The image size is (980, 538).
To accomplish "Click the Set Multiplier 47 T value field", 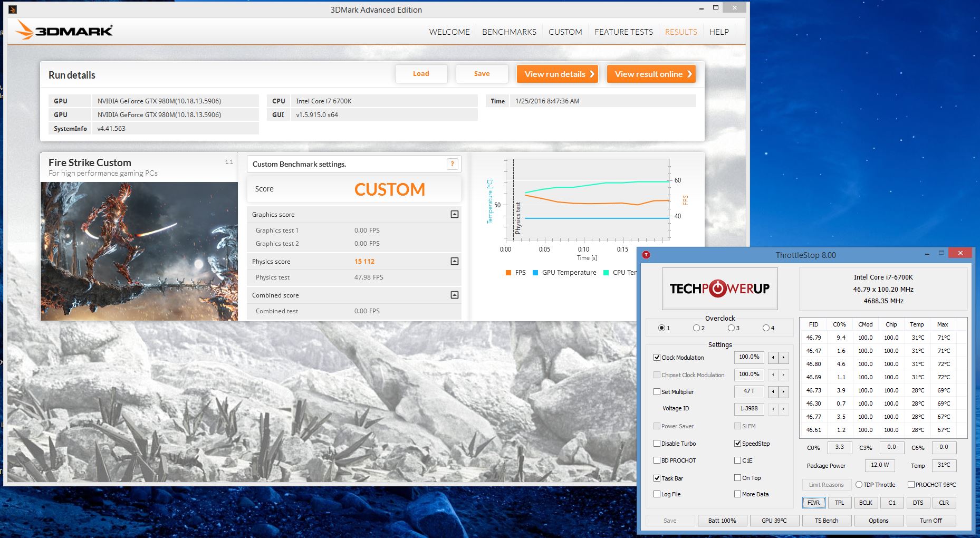I will point(749,392).
